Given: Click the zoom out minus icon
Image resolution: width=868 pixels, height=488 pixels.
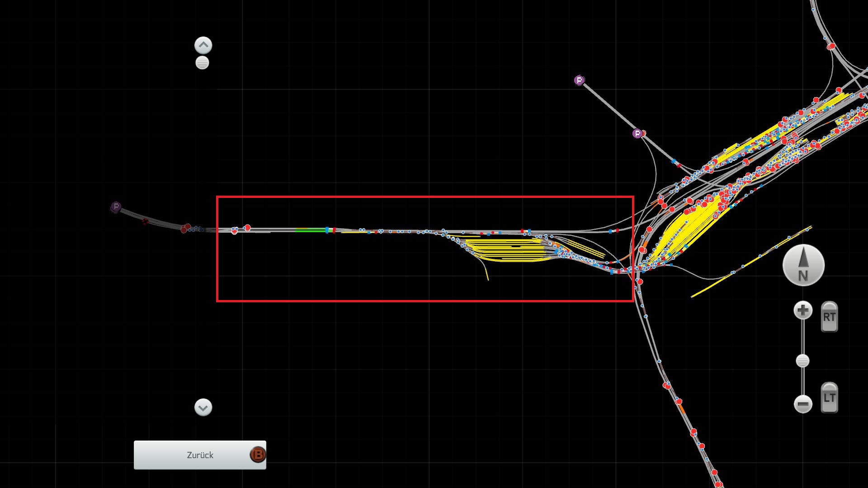Looking at the screenshot, I should [x=803, y=404].
